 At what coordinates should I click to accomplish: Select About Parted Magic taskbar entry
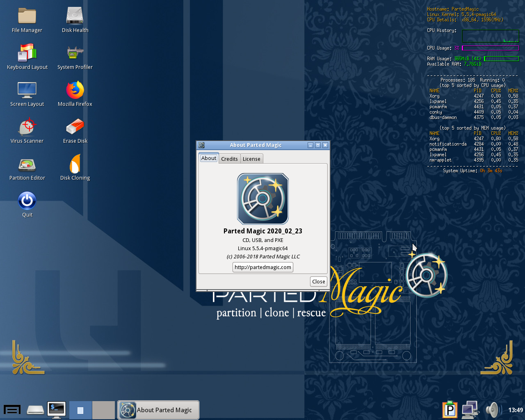(x=158, y=410)
